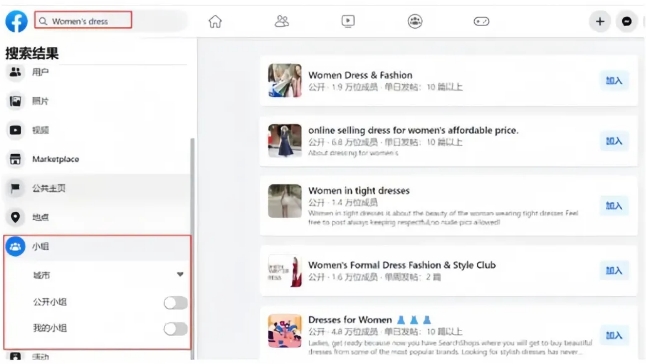646x364 pixels.
Task: Open Women in tight dresses group title
Action: [x=359, y=191]
